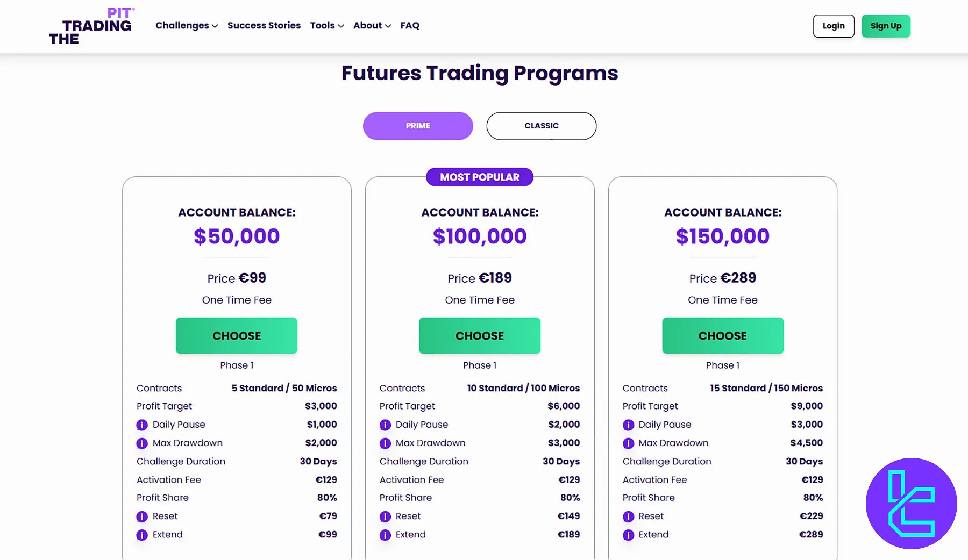Choose the $100,000 account balance plan
The width and height of the screenshot is (968, 560).
point(480,335)
